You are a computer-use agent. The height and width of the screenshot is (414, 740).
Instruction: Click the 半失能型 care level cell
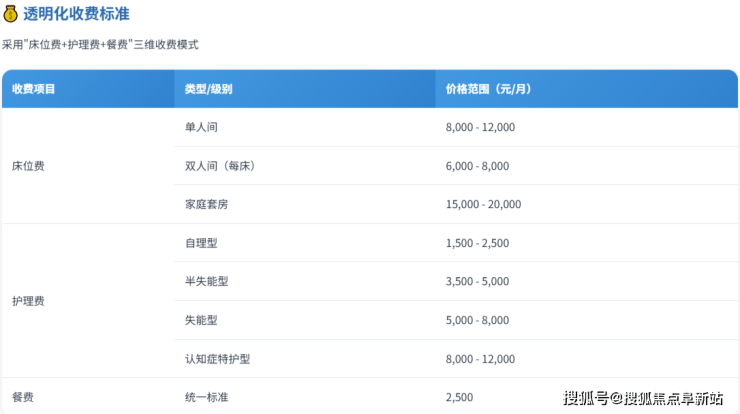(x=207, y=282)
